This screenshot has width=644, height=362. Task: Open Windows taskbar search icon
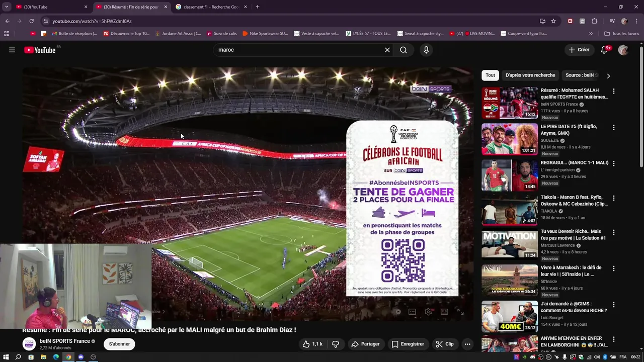tap(18, 357)
